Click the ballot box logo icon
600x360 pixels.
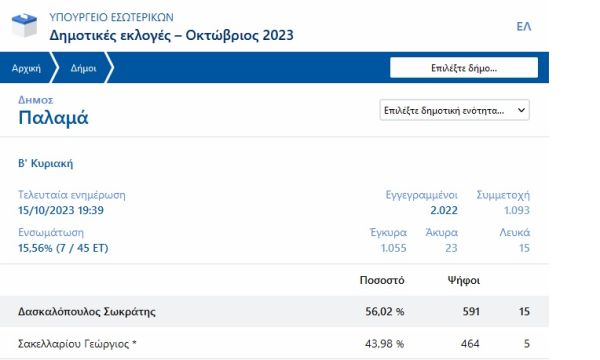click(24, 25)
